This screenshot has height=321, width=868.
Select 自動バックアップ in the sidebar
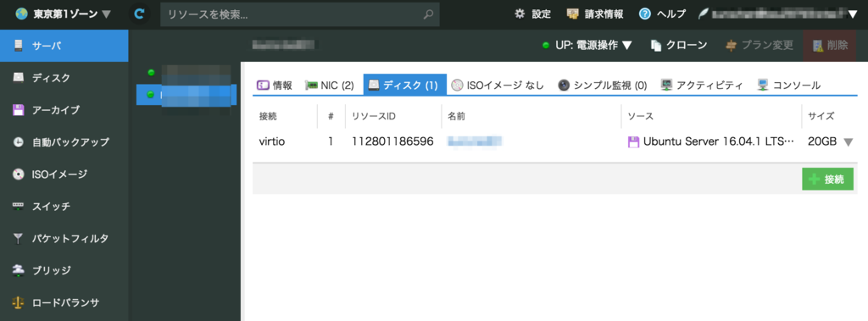coord(64,142)
